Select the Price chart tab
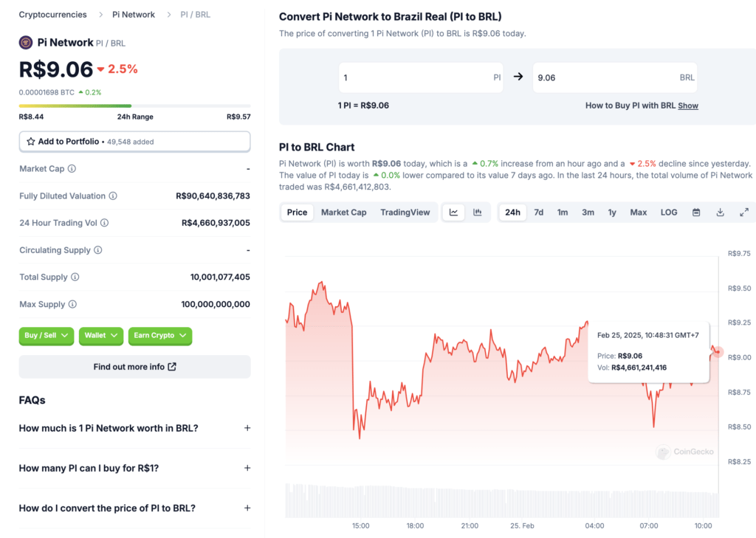 pos(297,212)
